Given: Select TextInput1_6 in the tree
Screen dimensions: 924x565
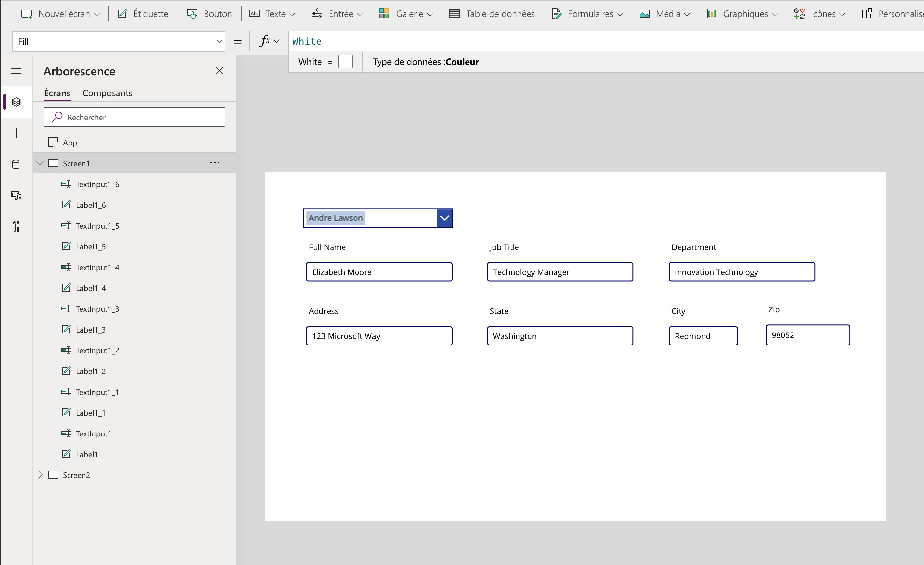Looking at the screenshot, I should 134,184.
